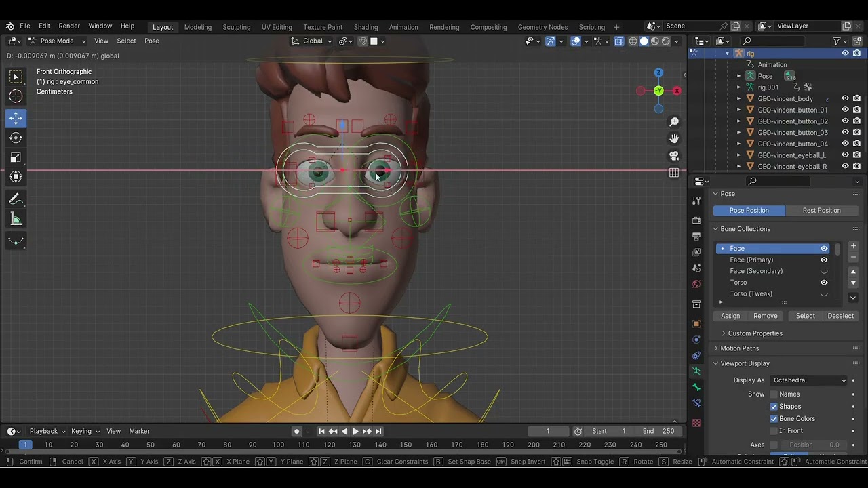Switch to rendered viewport shading
The width and height of the screenshot is (868, 488).
click(x=666, y=41)
